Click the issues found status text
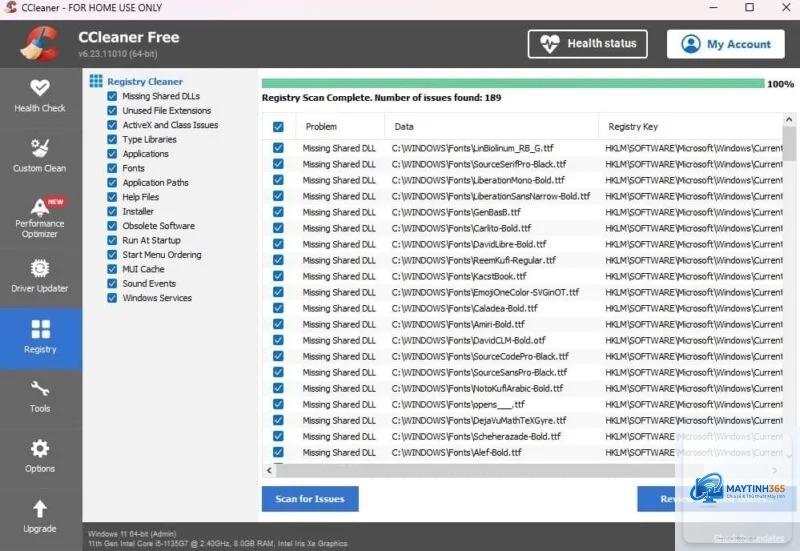 (x=381, y=97)
